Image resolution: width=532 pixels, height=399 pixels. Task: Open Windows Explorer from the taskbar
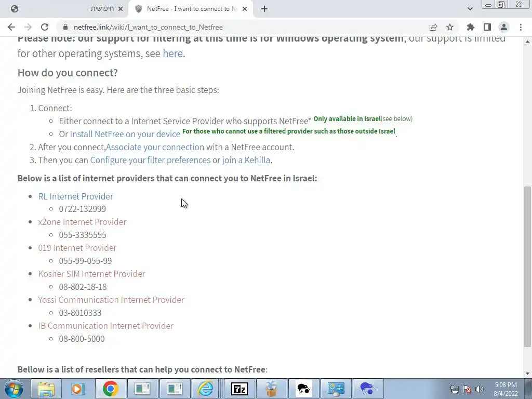click(46, 389)
